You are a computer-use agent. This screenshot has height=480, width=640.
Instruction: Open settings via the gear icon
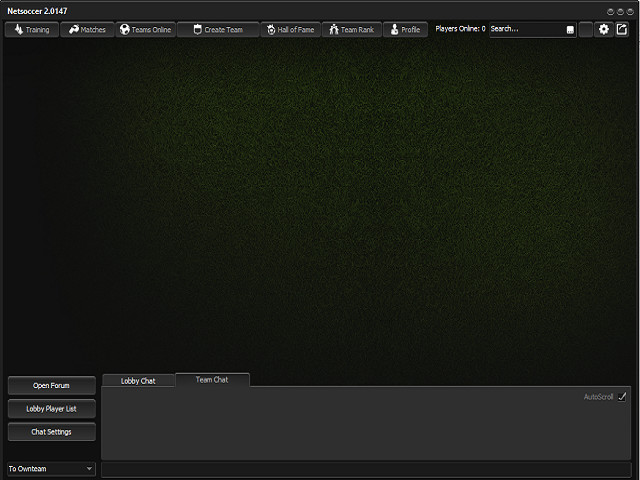click(x=604, y=30)
